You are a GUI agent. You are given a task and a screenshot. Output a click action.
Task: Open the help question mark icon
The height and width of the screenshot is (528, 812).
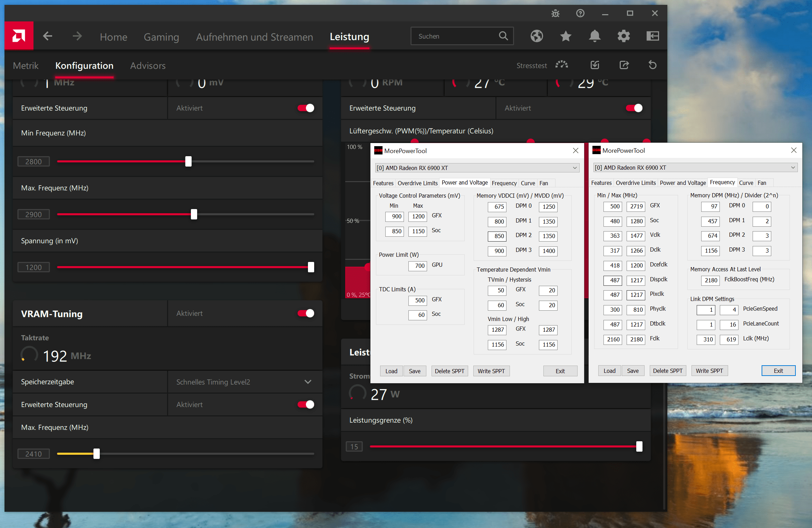(x=580, y=13)
